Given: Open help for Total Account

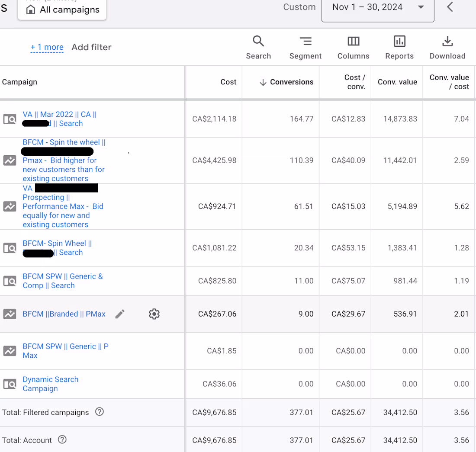Looking at the screenshot, I should (x=62, y=439).
